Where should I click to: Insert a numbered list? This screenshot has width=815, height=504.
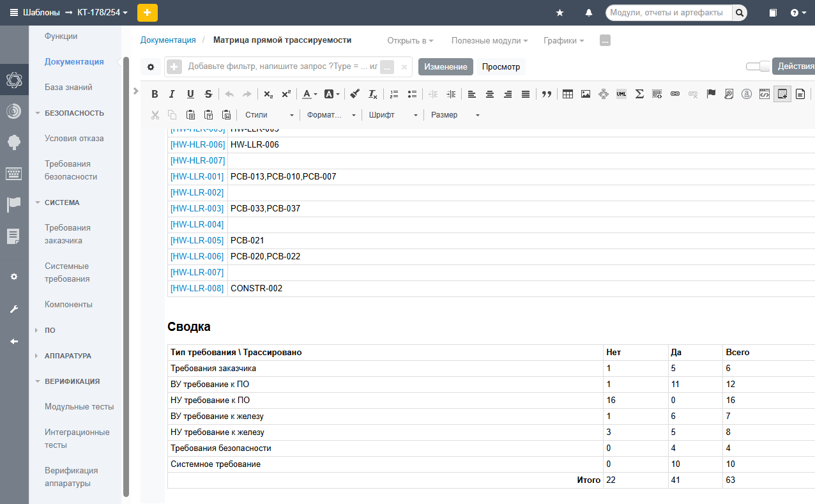click(394, 94)
